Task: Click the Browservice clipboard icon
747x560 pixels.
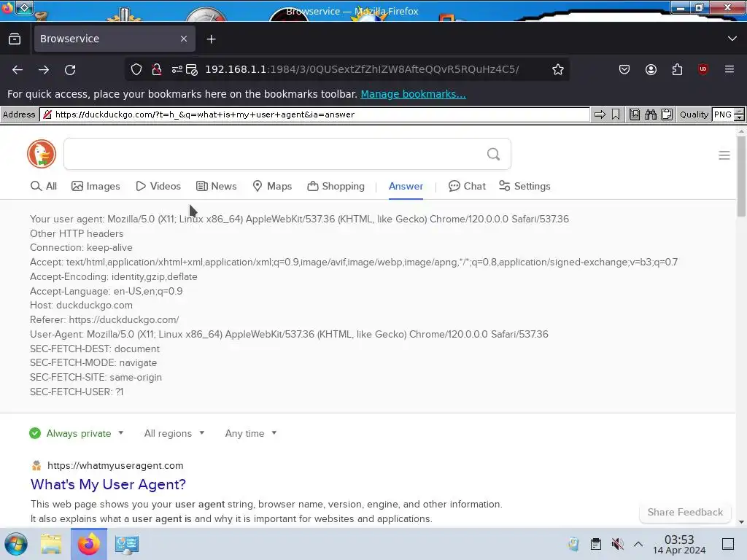Action: click(x=667, y=114)
